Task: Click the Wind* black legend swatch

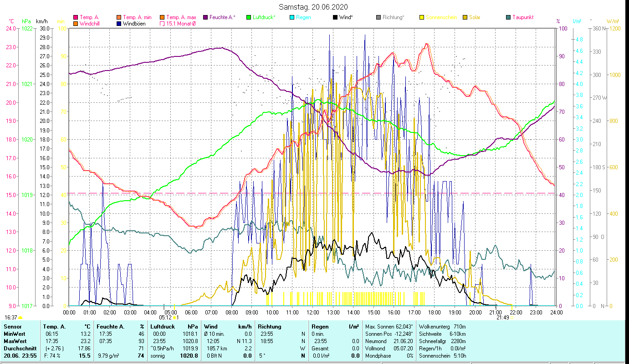Action: pyautogui.click(x=335, y=17)
